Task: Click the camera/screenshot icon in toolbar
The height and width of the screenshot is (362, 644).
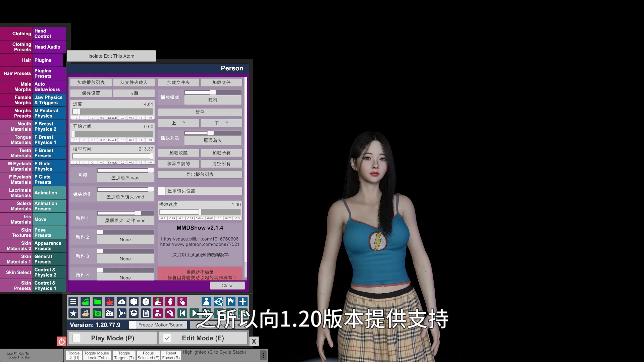Action: click(x=109, y=313)
